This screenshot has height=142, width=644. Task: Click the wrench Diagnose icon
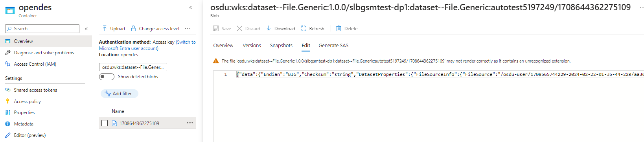(x=8, y=53)
